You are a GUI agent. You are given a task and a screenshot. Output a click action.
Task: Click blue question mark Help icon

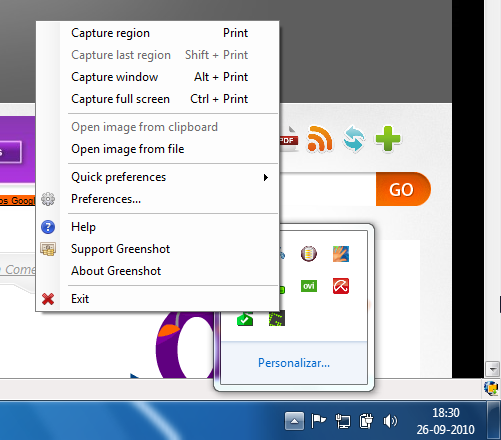click(48, 227)
